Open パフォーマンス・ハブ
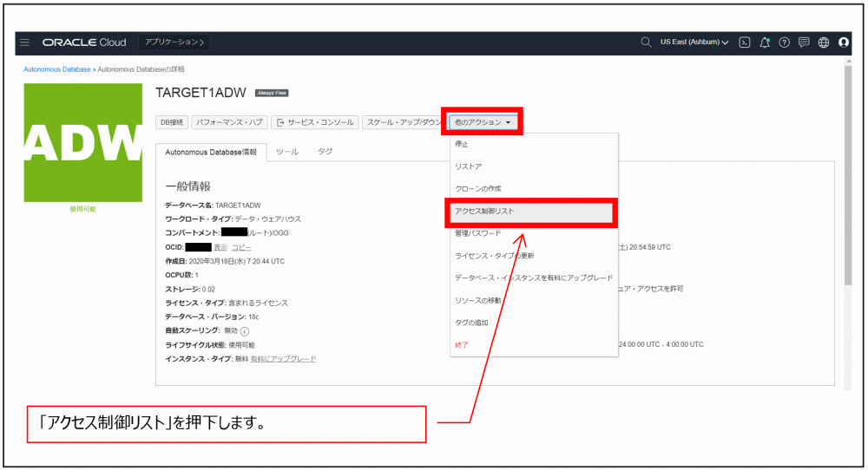 click(230, 122)
